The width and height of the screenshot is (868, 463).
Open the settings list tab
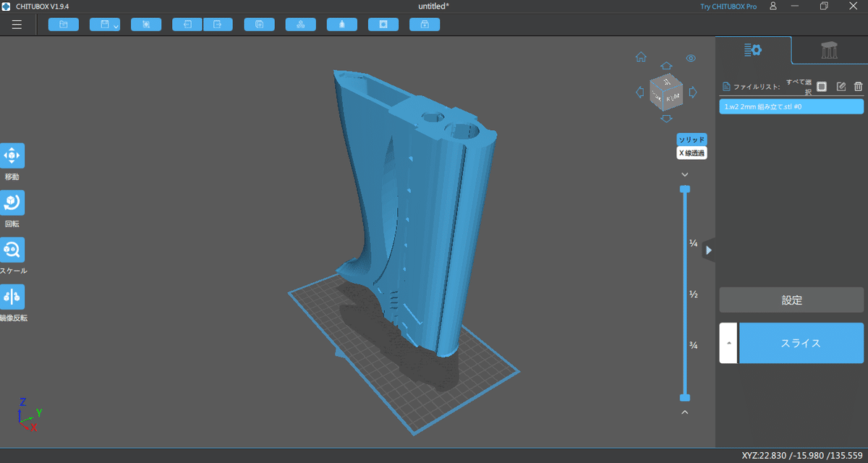click(753, 50)
